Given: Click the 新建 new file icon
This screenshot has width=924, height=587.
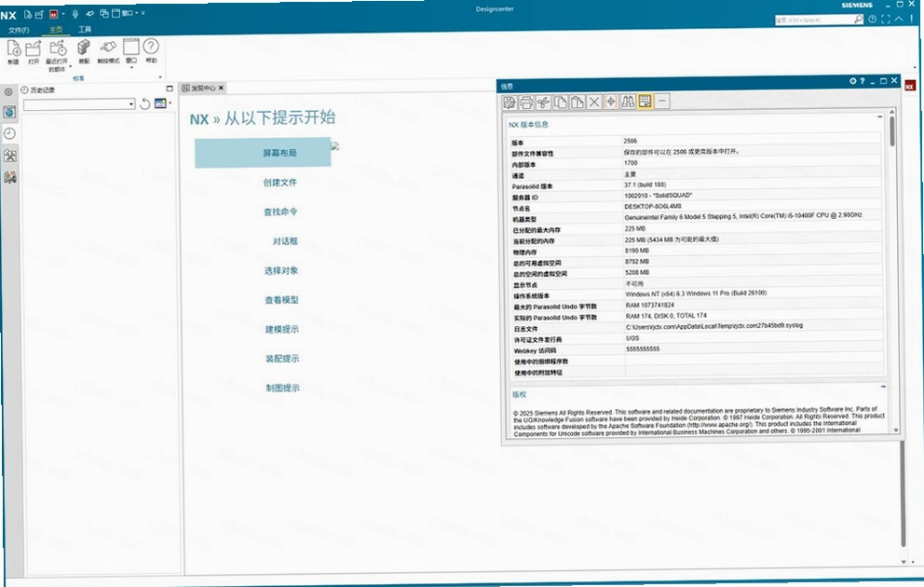Looking at the screenshot, I should (x=13, y=50).
